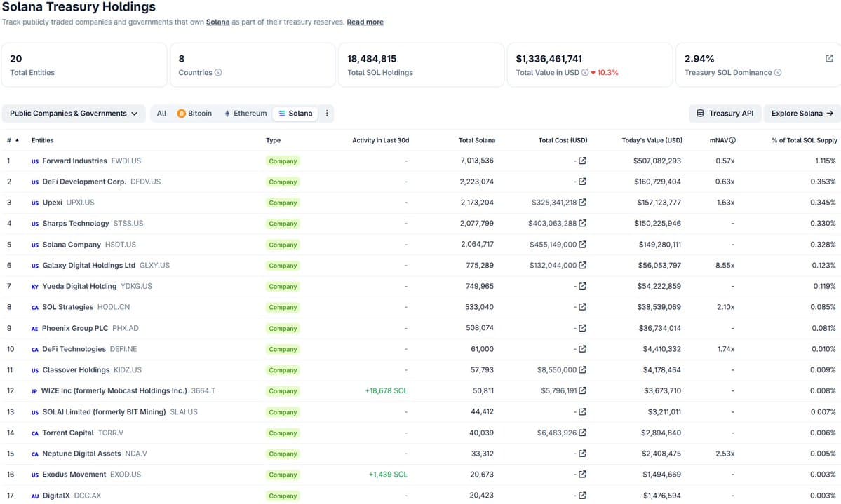Click info icon beside Treasury SOL Dominance
841x504 pixels.
[x=778, y=72]
